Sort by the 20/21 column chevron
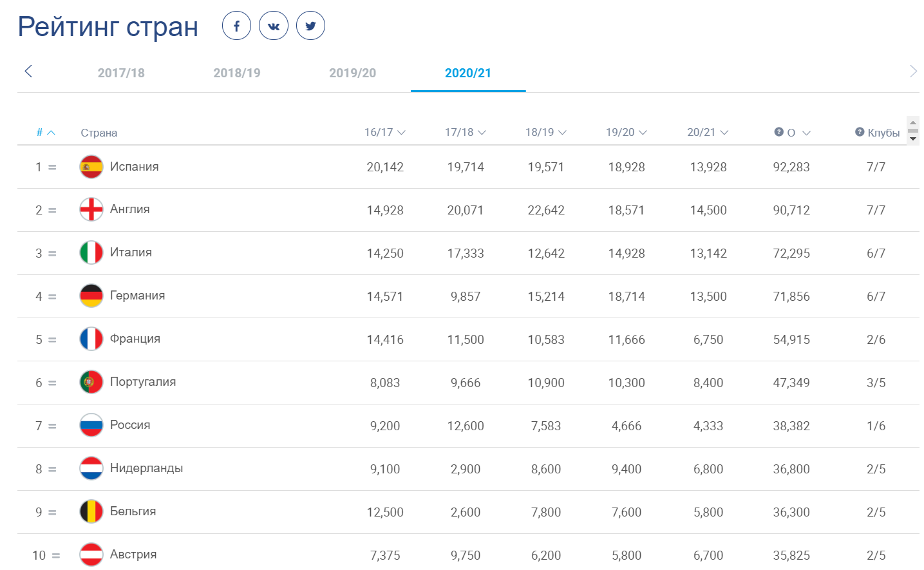The height and width of the screenshot is (570, 924). [724, 133]
